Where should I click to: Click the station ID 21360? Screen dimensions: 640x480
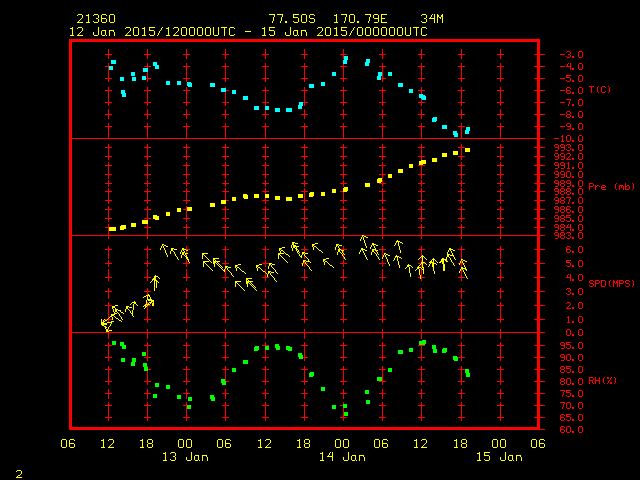(x=96, y=19)
